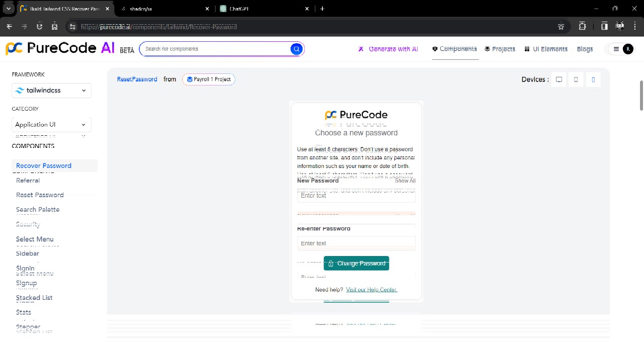Image resolution: width=644 pixels, height=342 pixels.
Task: Click the Change Password button
Action: (x=356, y=264)
